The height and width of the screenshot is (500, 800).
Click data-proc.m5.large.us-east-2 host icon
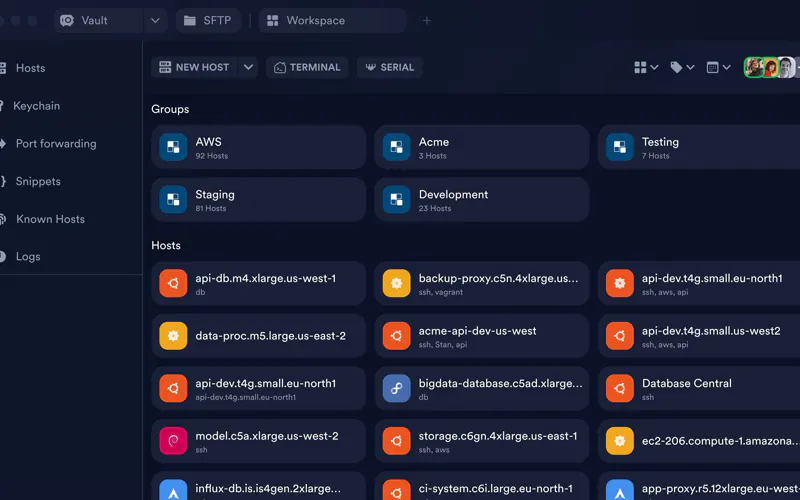pos(173,336)
